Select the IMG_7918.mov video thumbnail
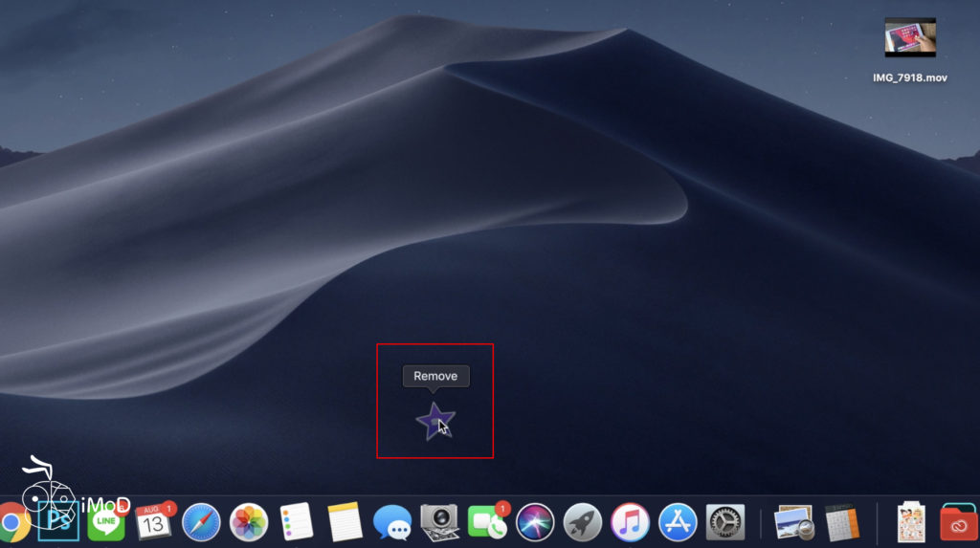The image size is (980, 548). (910, 37)
